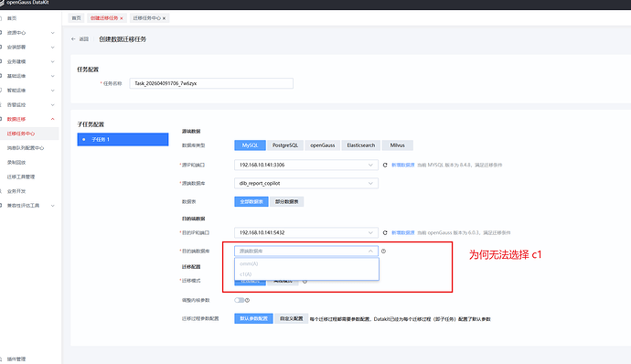Click the task name input field
631x364 pixels.
coord(211,83)
